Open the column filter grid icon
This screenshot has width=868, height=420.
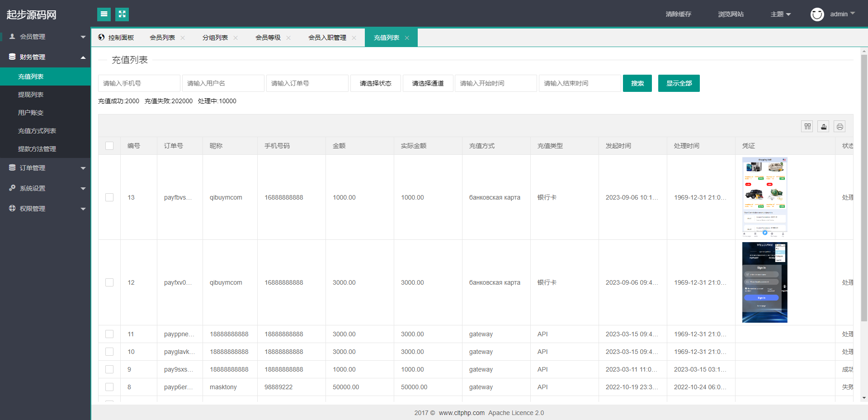(807, 127)
